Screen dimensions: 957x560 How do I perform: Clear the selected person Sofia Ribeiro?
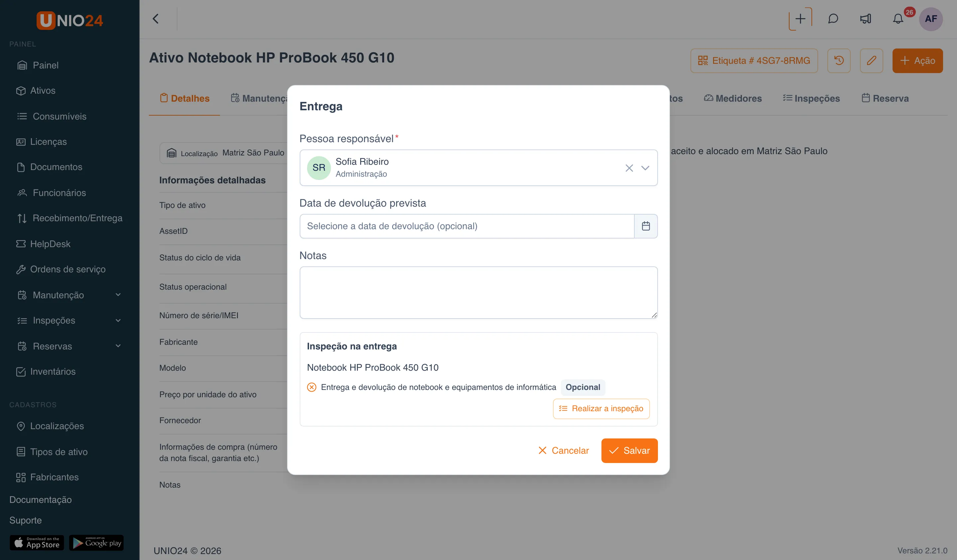pyautogui.click(x=629, y=168)
